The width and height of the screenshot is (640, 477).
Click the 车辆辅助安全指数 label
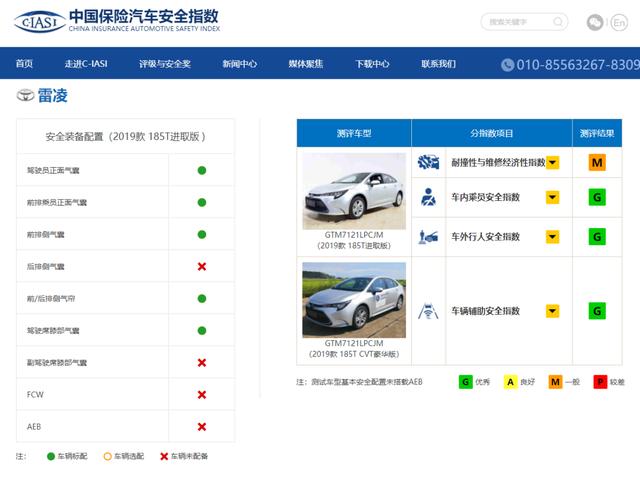(485, 311)
